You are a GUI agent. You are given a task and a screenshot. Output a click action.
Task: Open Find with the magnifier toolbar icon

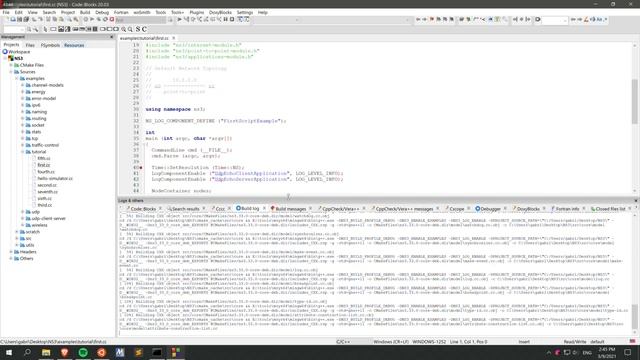pyautogui.click(x=69, y=19)
